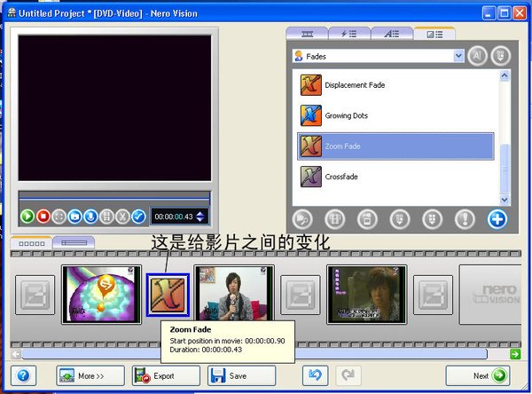Select the second clip with the presenter

[x=234, y=293]
